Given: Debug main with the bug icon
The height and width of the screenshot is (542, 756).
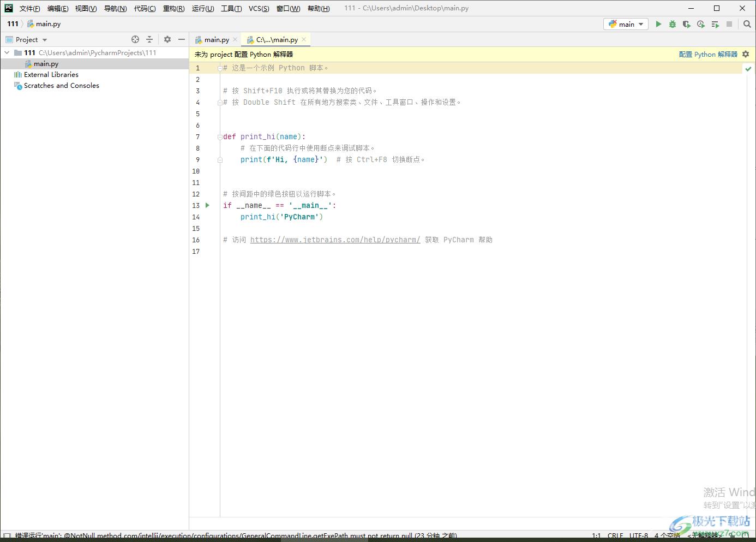Looking at the screenshot, I should 673,24.
